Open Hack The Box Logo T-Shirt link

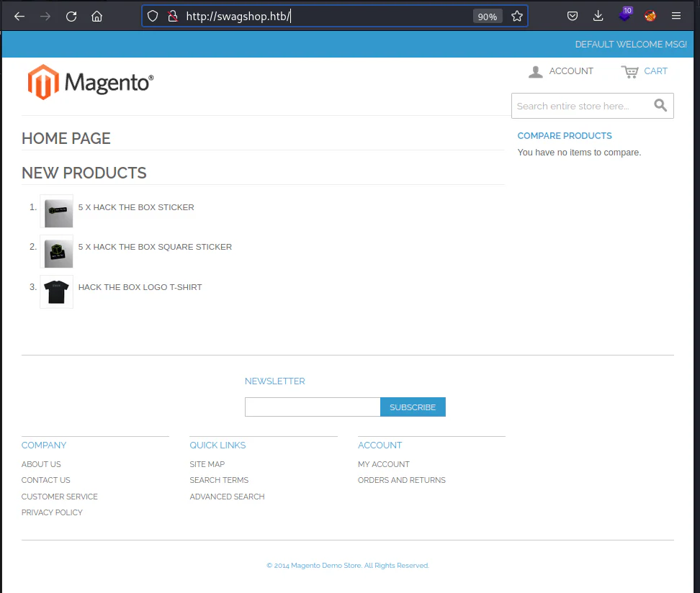140,287
